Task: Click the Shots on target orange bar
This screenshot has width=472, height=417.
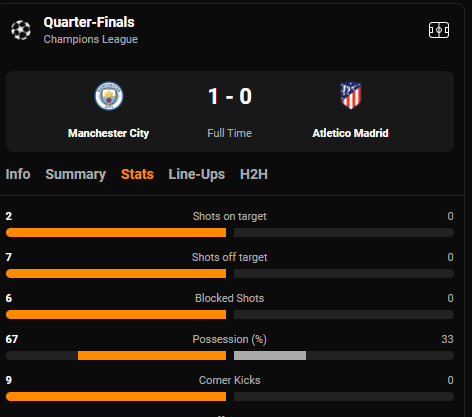Action: tap(116, 233)
